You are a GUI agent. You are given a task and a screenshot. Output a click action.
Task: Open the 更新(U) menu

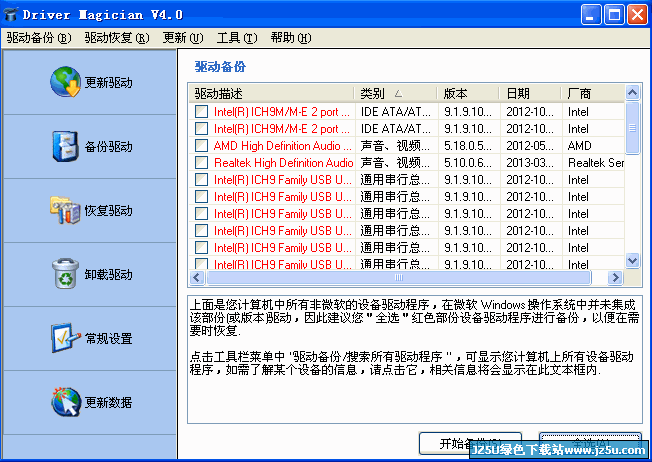tap(183, 38)
